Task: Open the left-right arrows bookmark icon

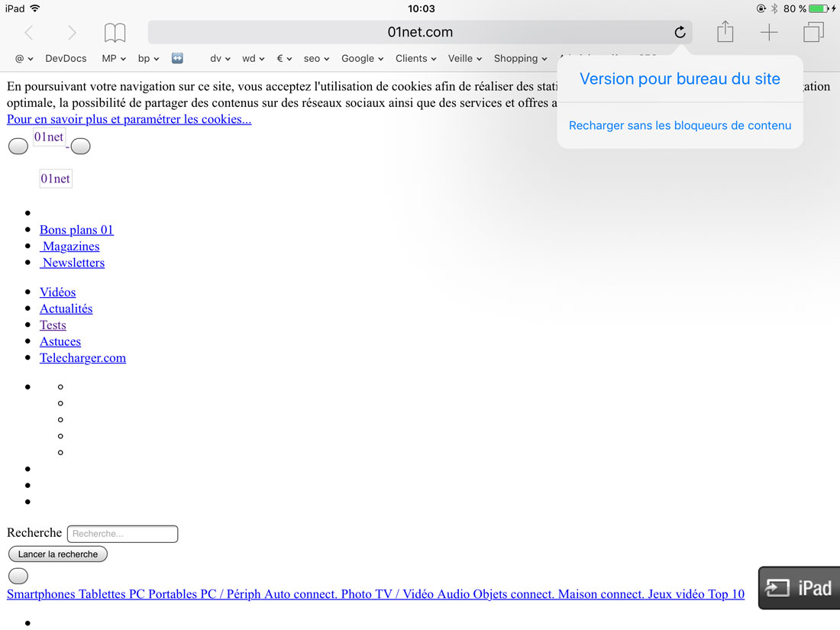Action: tap(177, 58)
